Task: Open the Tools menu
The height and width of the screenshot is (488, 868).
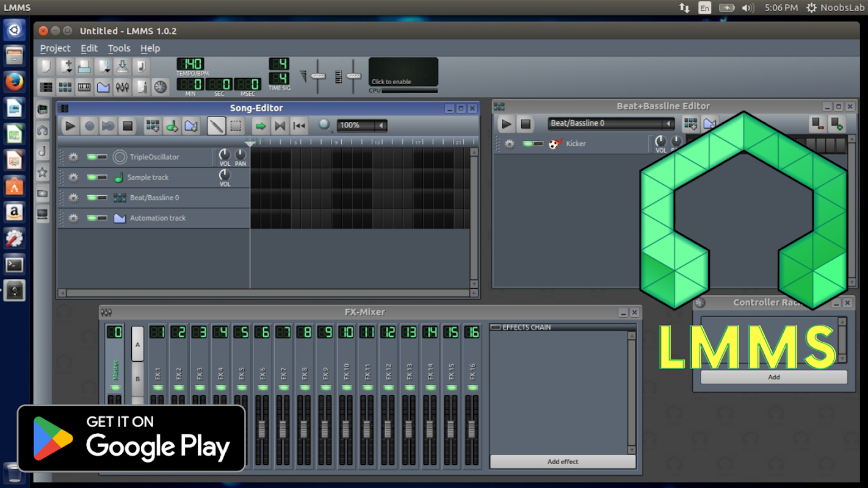Action: (x=119, y=48)
